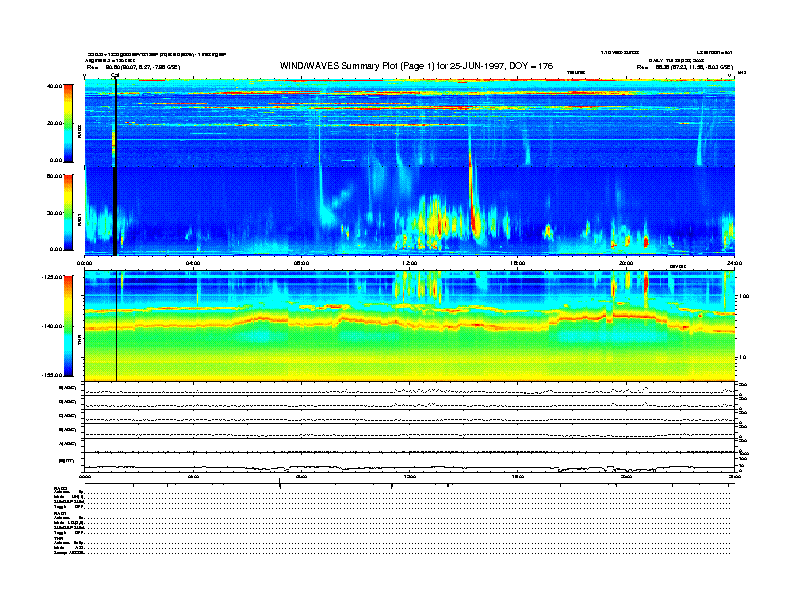
Task: Click the 100 label on TNR right axis
Action: pos(744,296)
